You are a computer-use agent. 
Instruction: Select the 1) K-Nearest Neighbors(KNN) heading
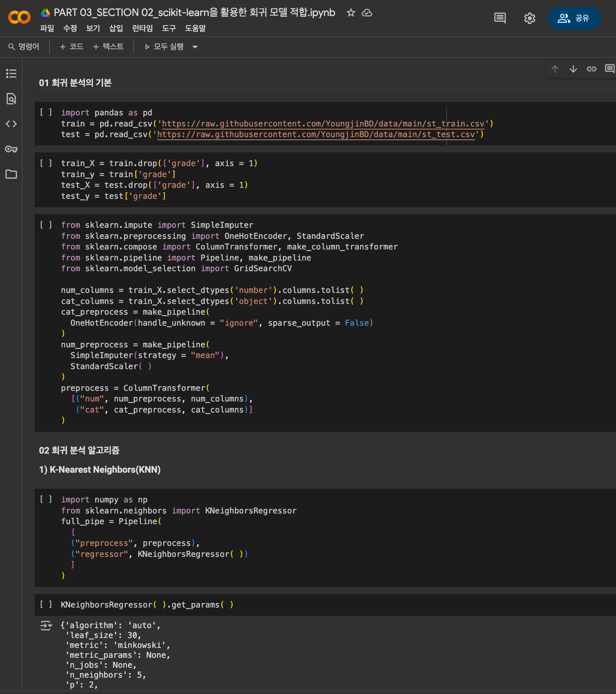100,469
